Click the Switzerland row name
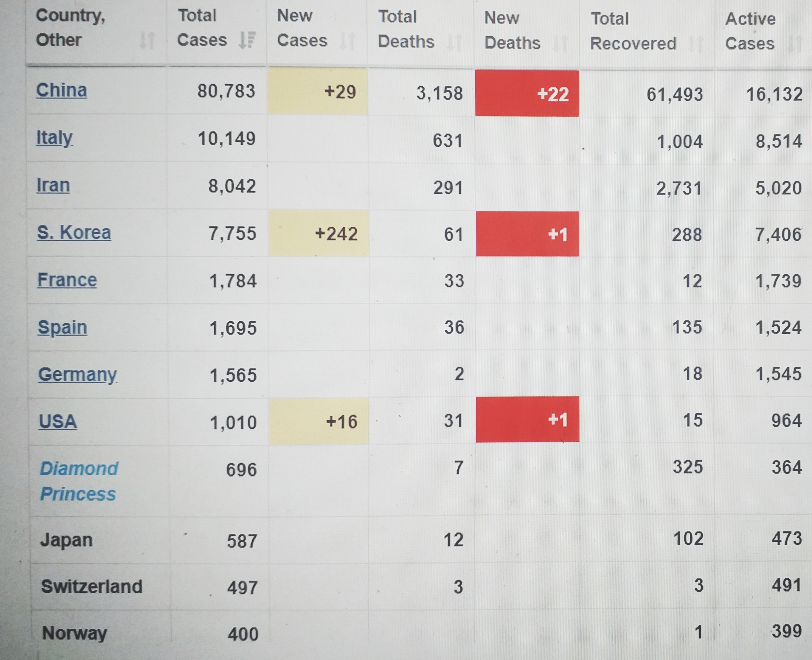 pyautogui.click(x=92, y=587)
